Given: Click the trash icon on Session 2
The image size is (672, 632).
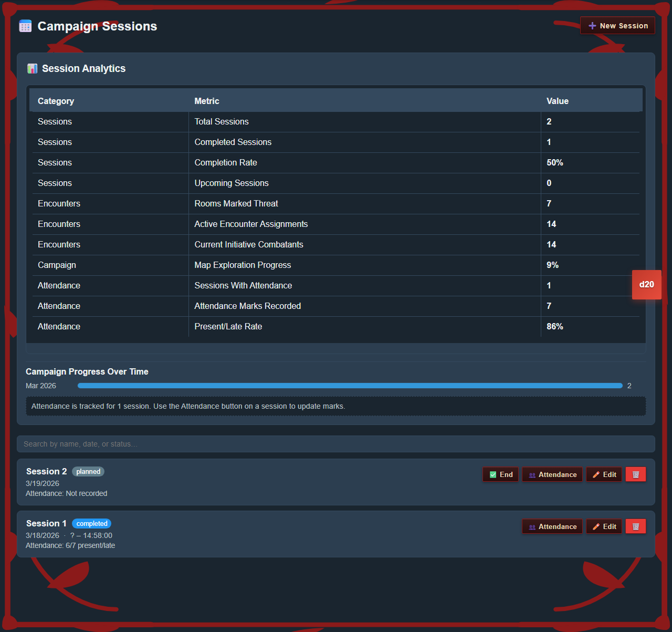Looking at the screenshot, I should coord(635,474).
